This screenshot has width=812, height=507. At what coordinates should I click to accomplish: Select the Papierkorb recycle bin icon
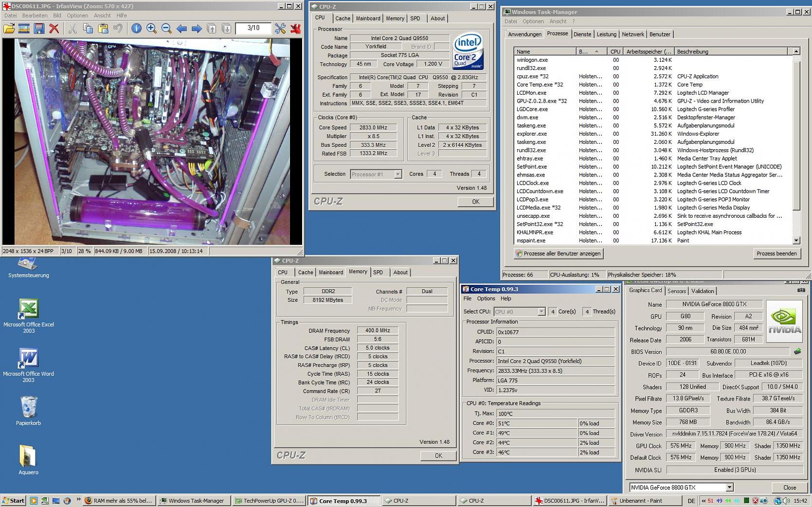pyautogui.click(x=28, y=411)
